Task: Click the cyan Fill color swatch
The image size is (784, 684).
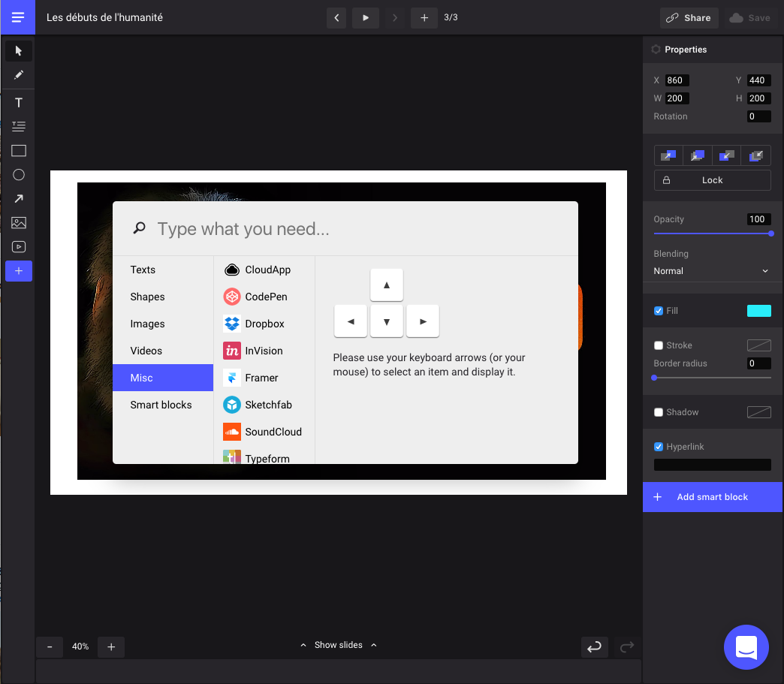Action: [758, 311]
